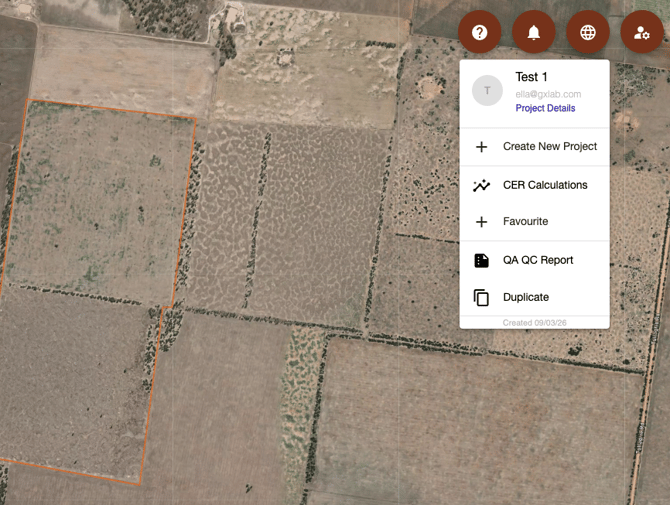The height and width of the screenshot is (505, 670).
Task: Click the grey T avatar circle
Action: [487, 91]
